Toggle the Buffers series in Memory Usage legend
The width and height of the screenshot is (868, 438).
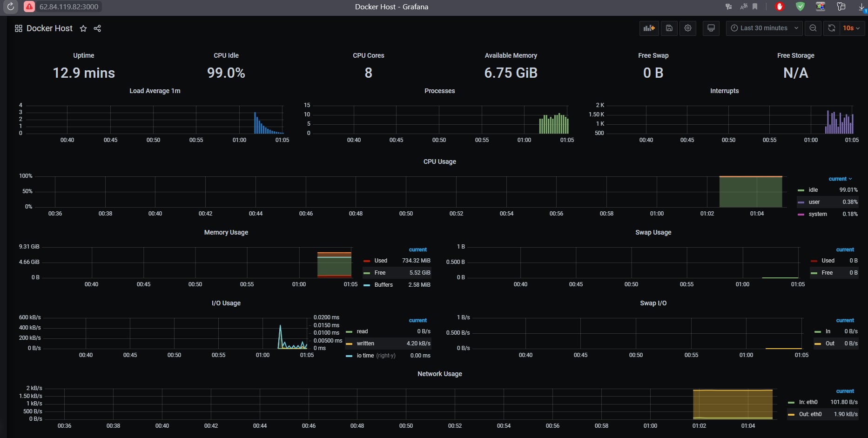[383, 284]
